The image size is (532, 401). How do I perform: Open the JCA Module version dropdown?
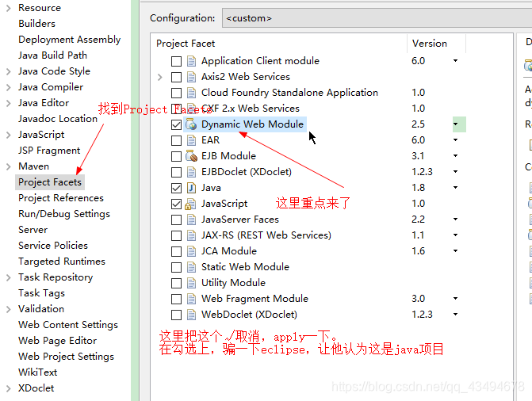(x=456, y=250)
